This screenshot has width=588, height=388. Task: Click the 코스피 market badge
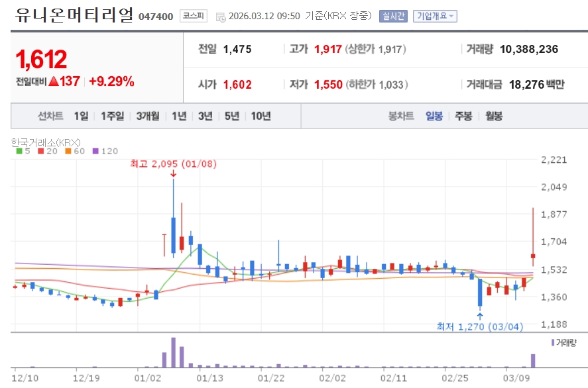tap(193, 16)
